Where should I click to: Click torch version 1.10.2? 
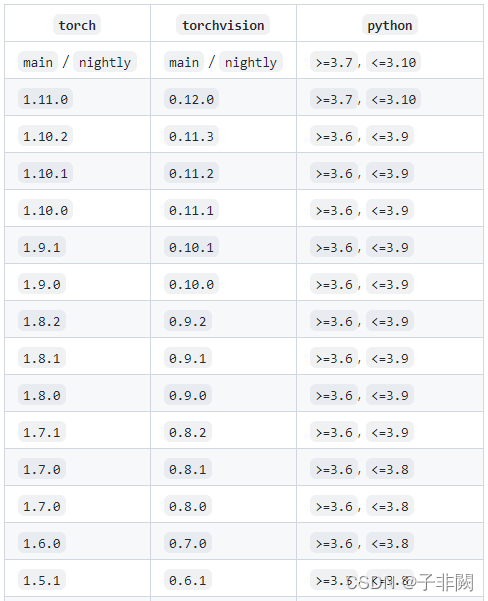[46, 136]
